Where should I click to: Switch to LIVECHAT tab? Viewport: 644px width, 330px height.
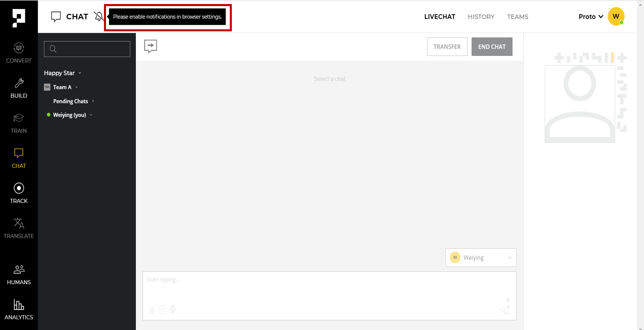tap(439, 17)
